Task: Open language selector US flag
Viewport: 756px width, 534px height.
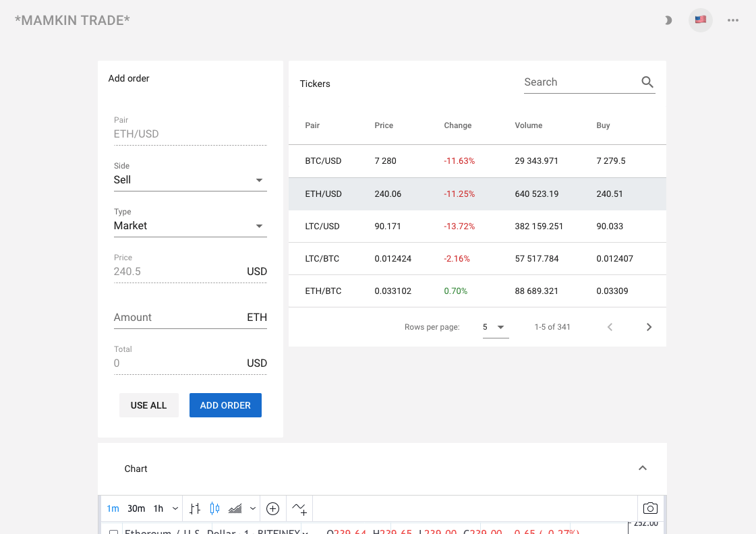Action: 701,20
